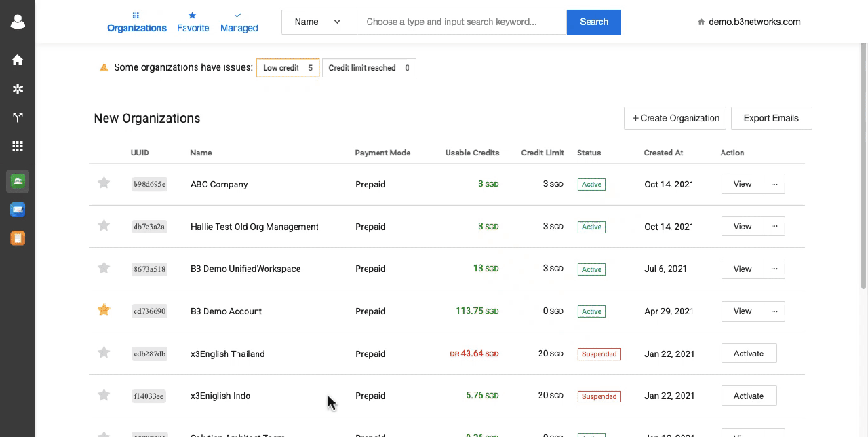Open the apps grid icon in sidebar
The height and width of the screenshot is (437, 868).
(18, 147)
